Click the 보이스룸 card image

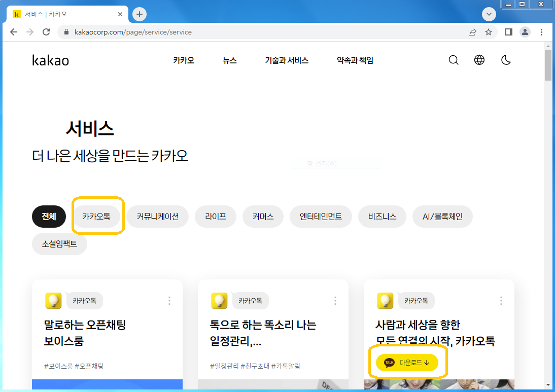(107, 384)
